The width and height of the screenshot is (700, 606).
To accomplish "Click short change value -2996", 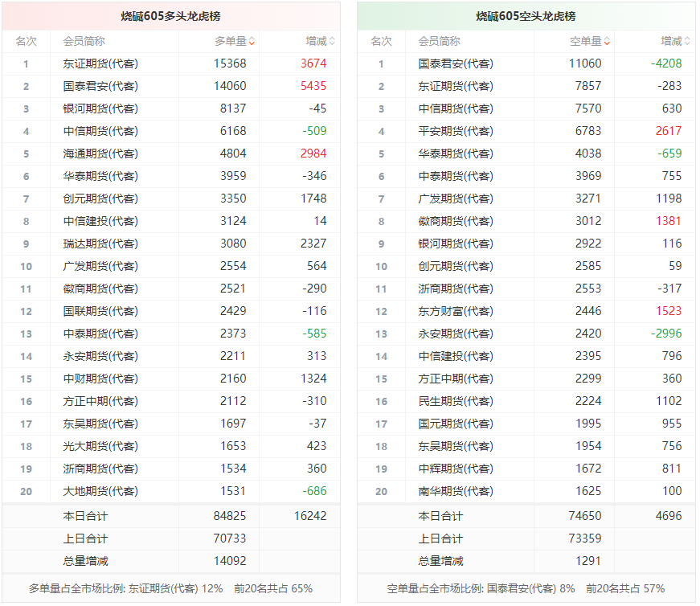I will click(x=666, y=334).
